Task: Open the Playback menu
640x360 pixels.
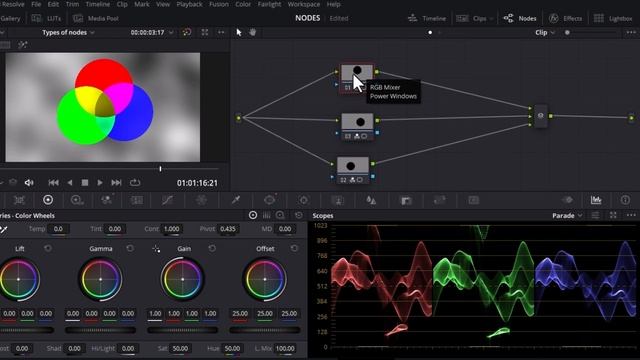Action: click(189, 4)
